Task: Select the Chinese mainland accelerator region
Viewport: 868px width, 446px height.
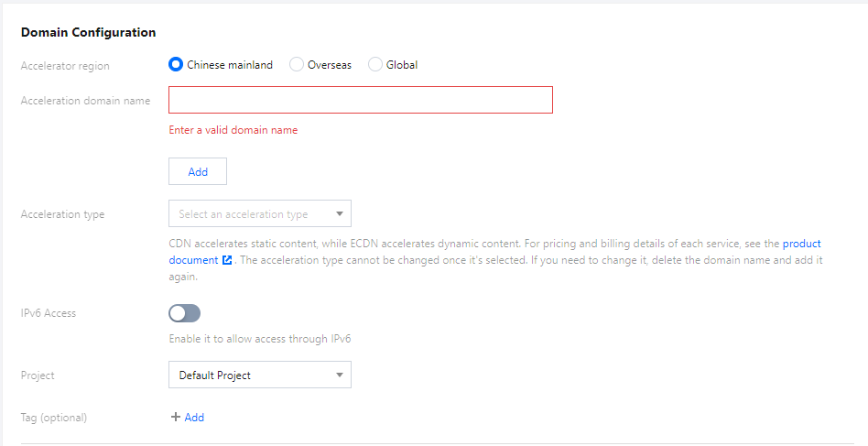Action: tap(176, 65)
